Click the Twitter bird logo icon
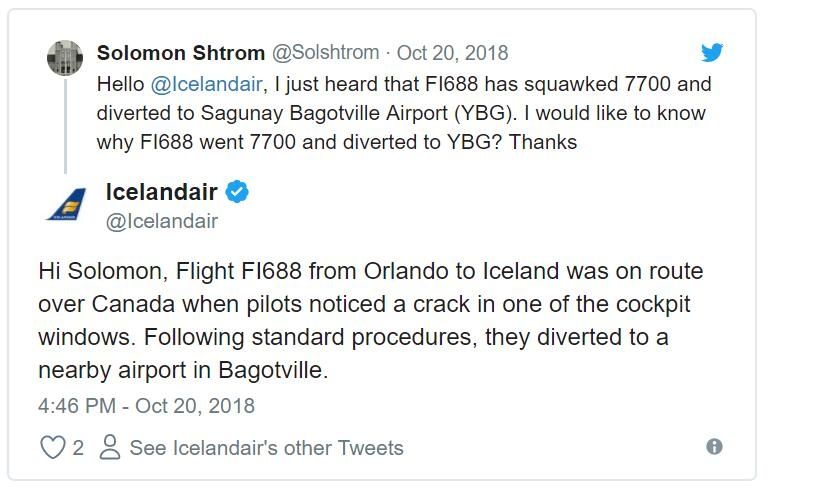The width and height of the screenshot is (813, 495). click(x=712, y=52)
